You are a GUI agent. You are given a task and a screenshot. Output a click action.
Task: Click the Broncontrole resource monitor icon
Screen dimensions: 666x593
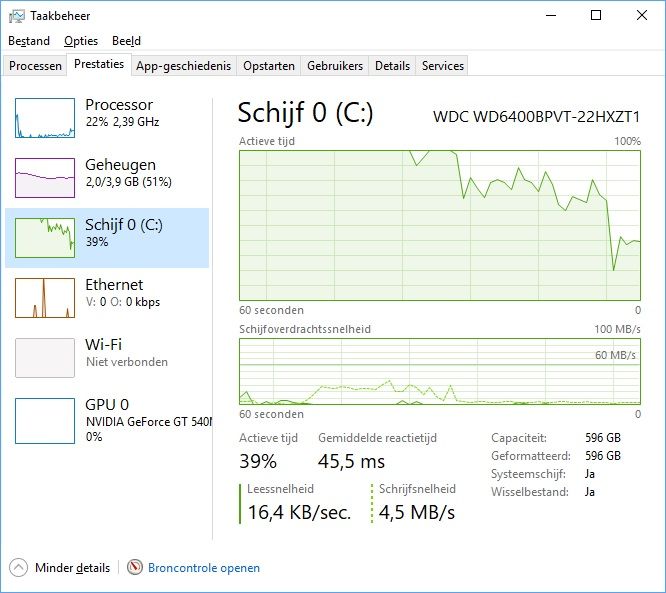(x=135, y=567)
